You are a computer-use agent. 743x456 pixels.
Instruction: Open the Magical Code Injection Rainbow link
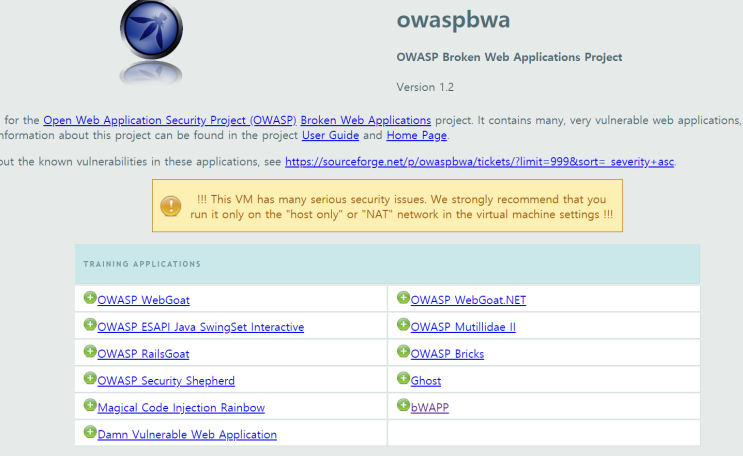(x=181, y=408)
